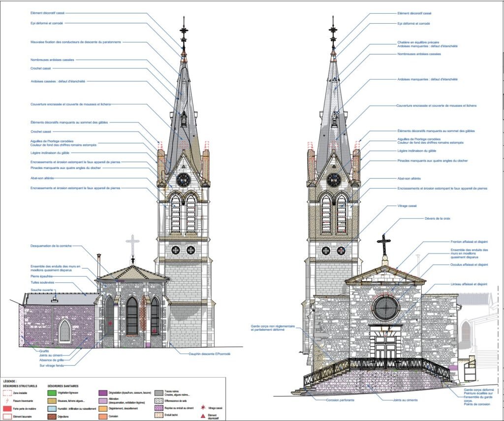Screen dimensions: 504x421
Task: Click the red triangle Élément dépréciatif symbol
Action: click(x=203, y=416)
